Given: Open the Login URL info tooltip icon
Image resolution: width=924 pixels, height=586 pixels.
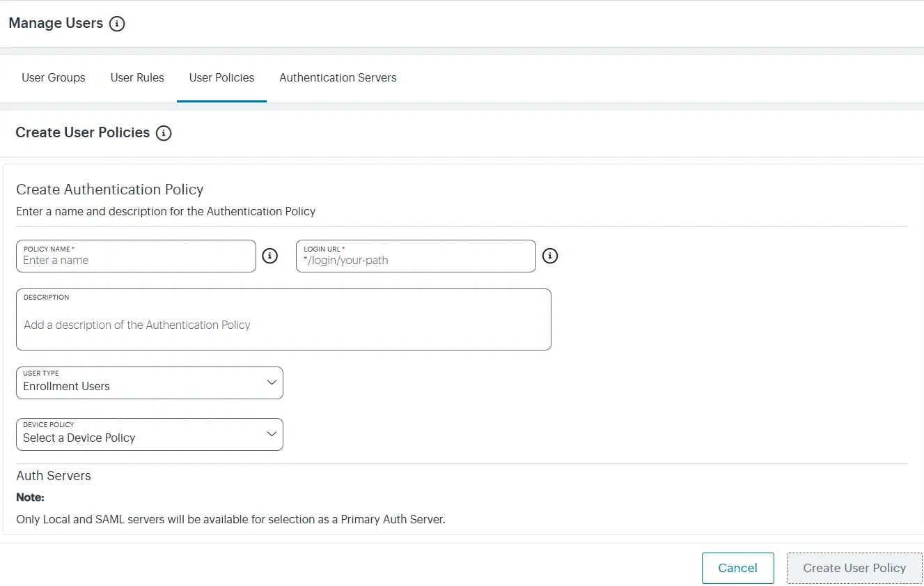Looking at the screenshot, I should point(550,256).
